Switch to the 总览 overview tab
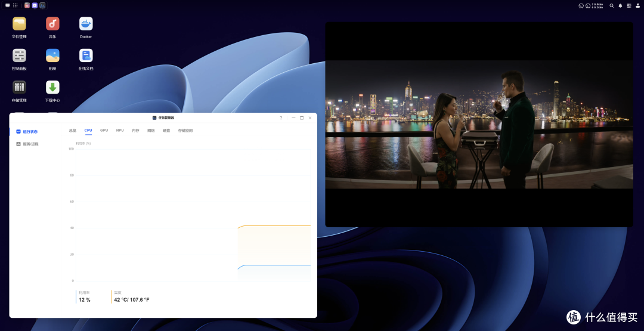 coord(72,131)
